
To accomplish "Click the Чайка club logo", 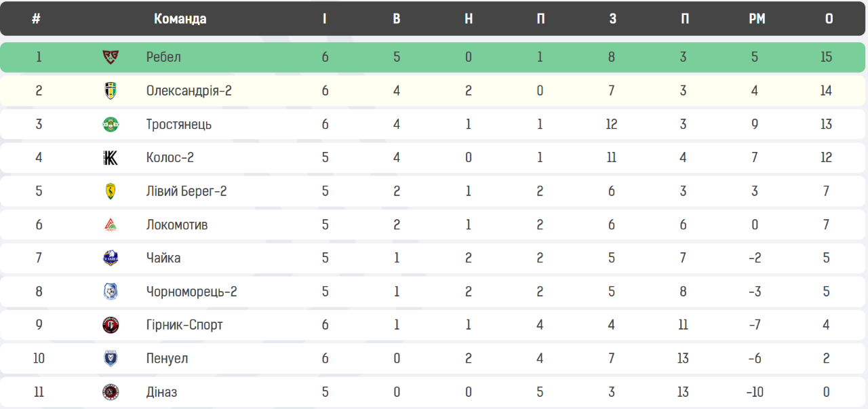I will click(x=111, y=258).
